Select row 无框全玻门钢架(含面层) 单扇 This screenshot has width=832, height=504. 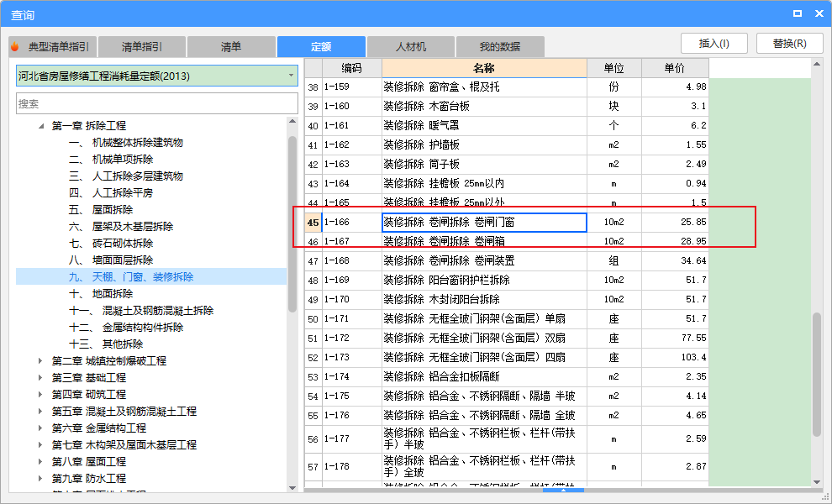coord(507,319)
